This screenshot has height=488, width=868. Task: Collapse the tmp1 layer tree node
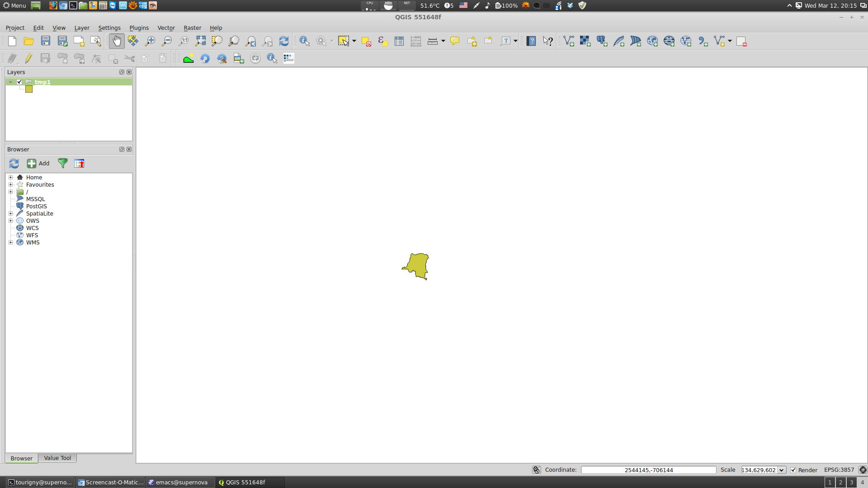10,82
